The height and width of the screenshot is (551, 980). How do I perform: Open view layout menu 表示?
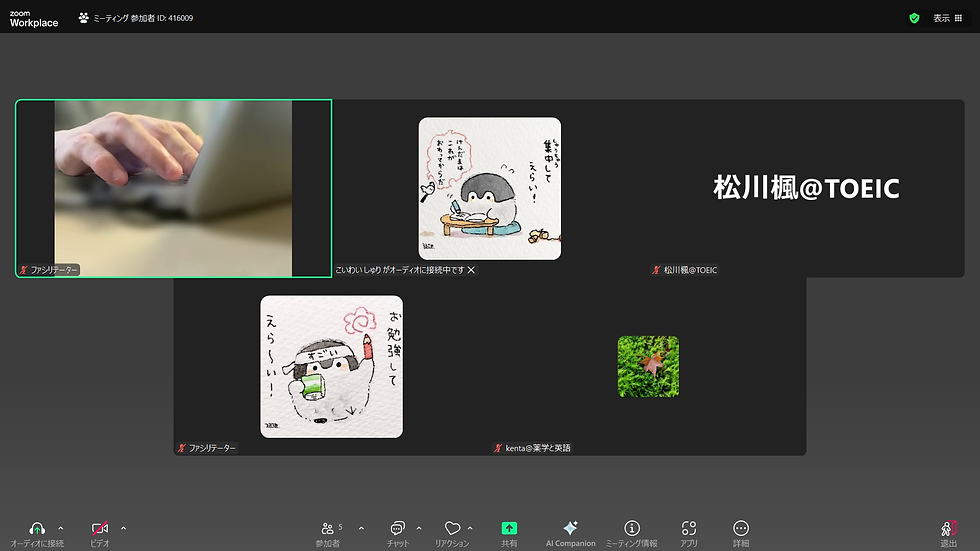click(x=948, y=18)
